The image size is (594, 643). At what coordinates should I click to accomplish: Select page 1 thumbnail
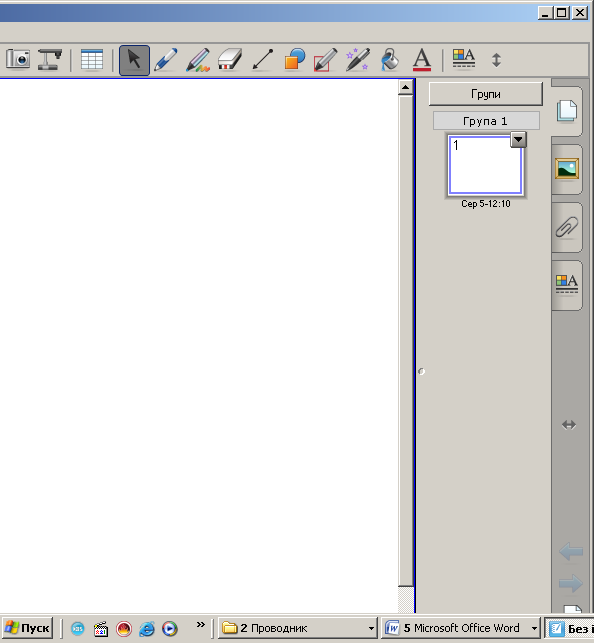pos(485,165)
